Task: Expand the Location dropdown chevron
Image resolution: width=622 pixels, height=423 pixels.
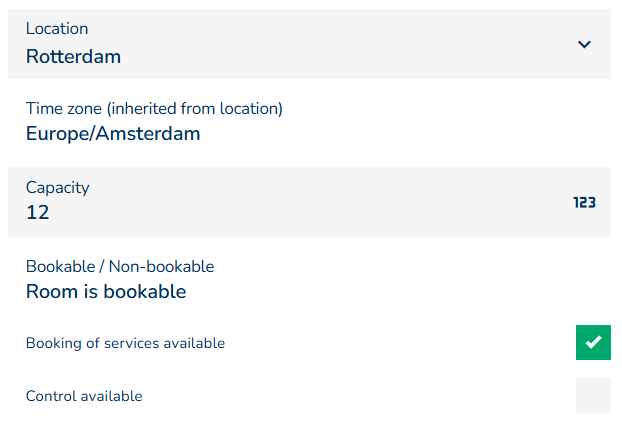Action: [585, 44]
